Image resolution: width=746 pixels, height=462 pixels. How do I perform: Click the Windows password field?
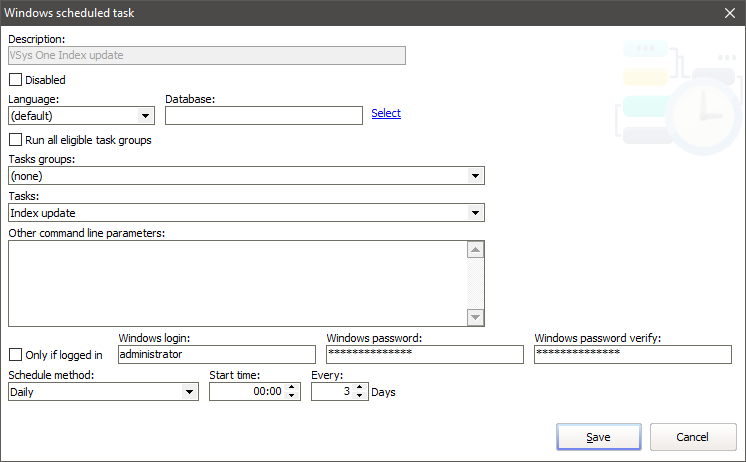click(424, 354)
